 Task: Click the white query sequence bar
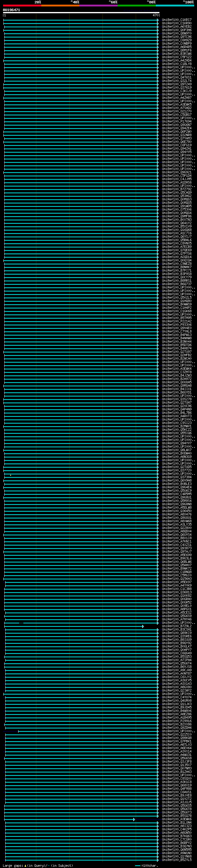pos(81,12)
